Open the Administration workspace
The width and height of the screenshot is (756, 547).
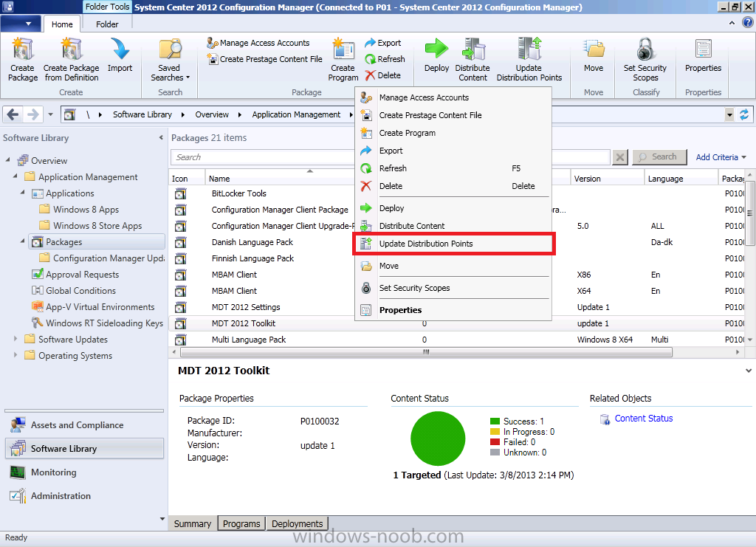[85, 496]
